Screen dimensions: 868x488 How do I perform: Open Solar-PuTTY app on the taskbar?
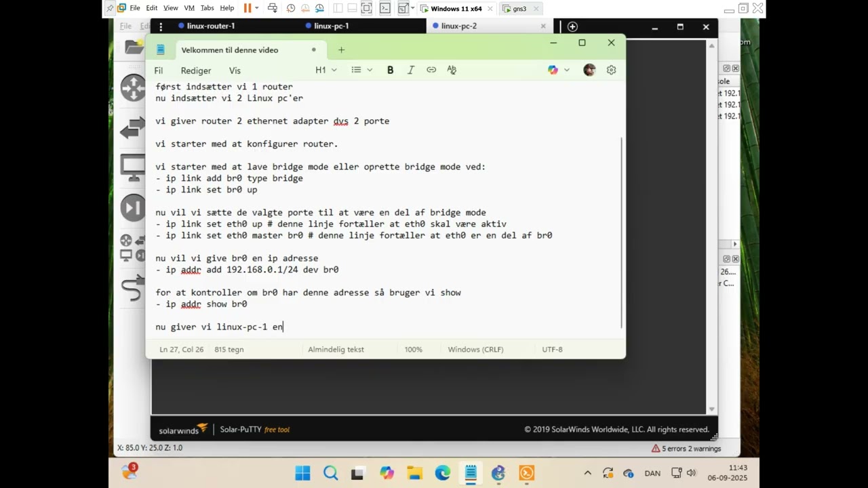click(527, 473)
